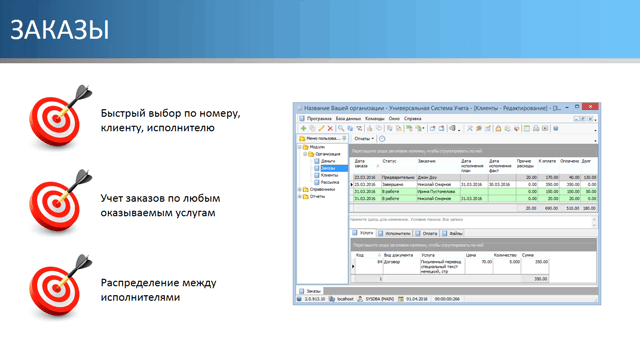Click the printer icon in toolbar
The height and width of the screenshot is (360, 640).
click(536, 129)
